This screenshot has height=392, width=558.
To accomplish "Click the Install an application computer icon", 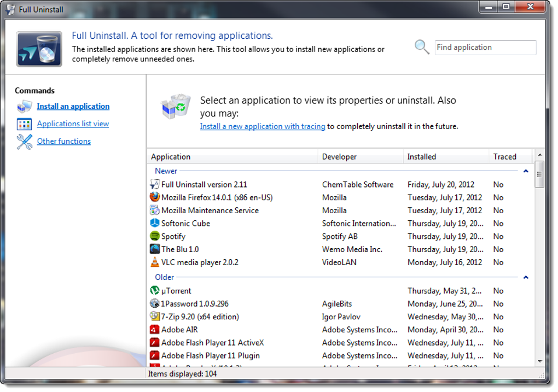I will coord(24,107).
